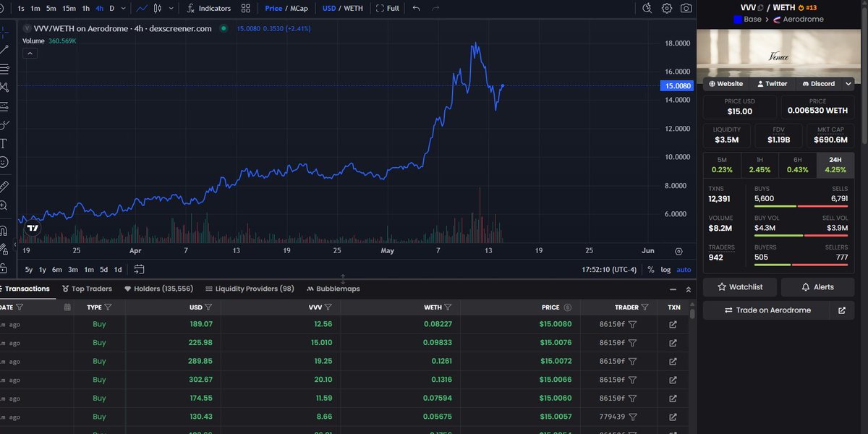Switch timeframe to 1s

pos(21,9)
